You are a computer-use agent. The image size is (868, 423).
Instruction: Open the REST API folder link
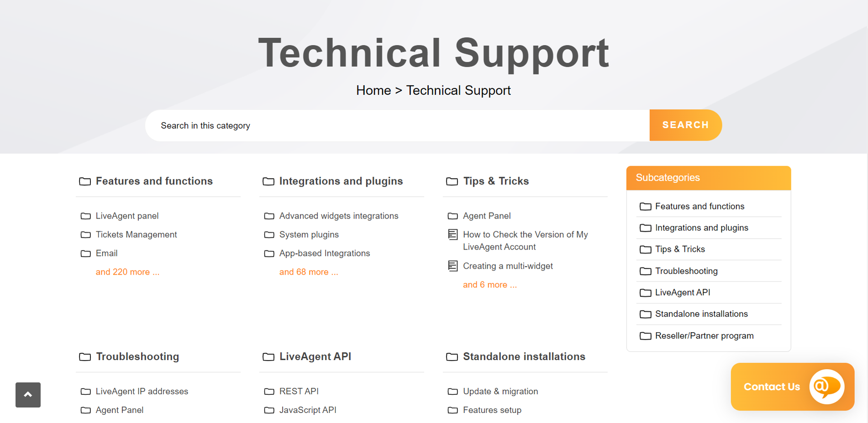[299, 392]
